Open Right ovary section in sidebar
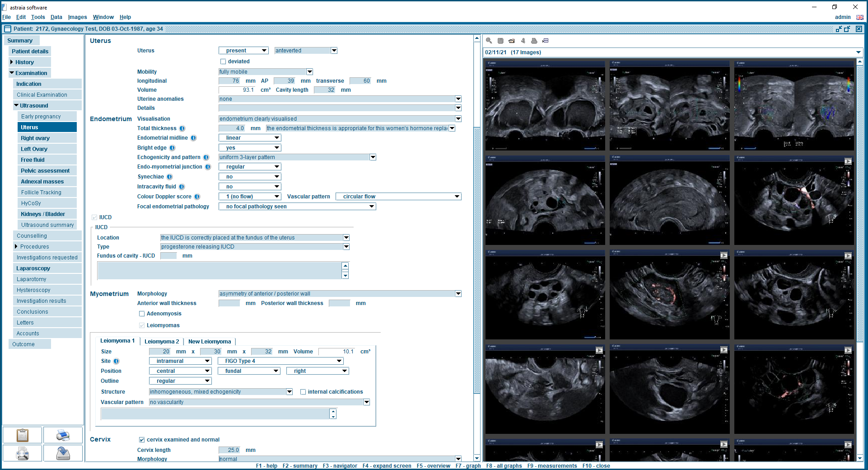The height and width of the screenshot is (470, 868). click(x=35, y=138)
